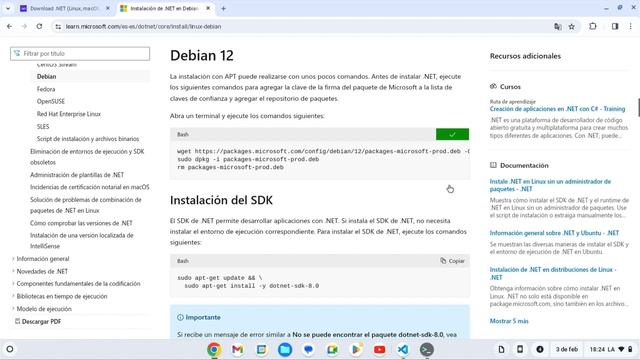Viewport: 640px width, 360px height.
Task: Focus the Filtrar por título field
Action: click(x=80, y=53)
